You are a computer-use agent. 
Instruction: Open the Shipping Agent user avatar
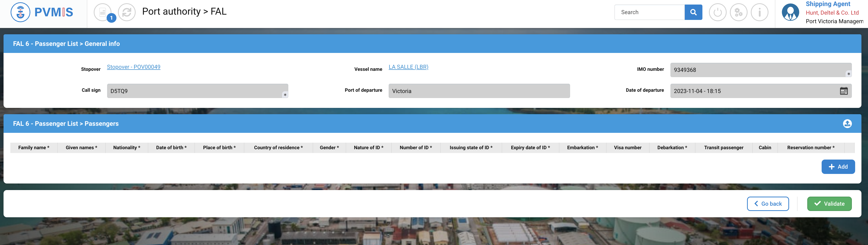[790, 12]
